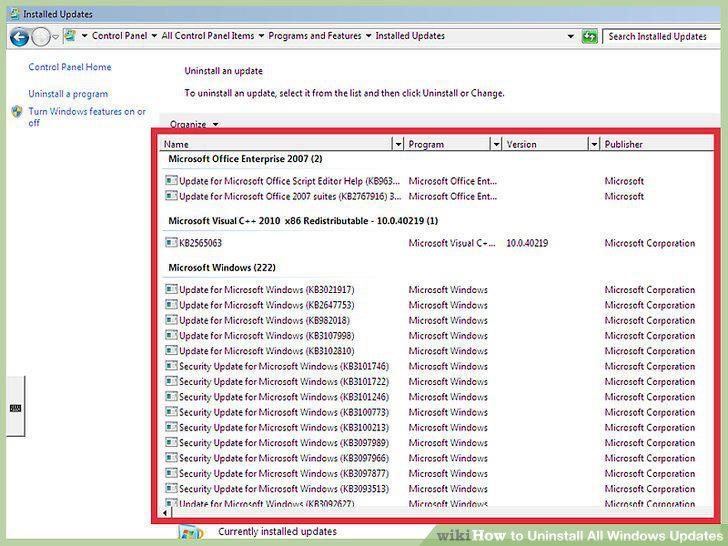Click horizontal scrollbar left arrow
Viewport: 728px width, 546px height.
click(x=165, y=513)
